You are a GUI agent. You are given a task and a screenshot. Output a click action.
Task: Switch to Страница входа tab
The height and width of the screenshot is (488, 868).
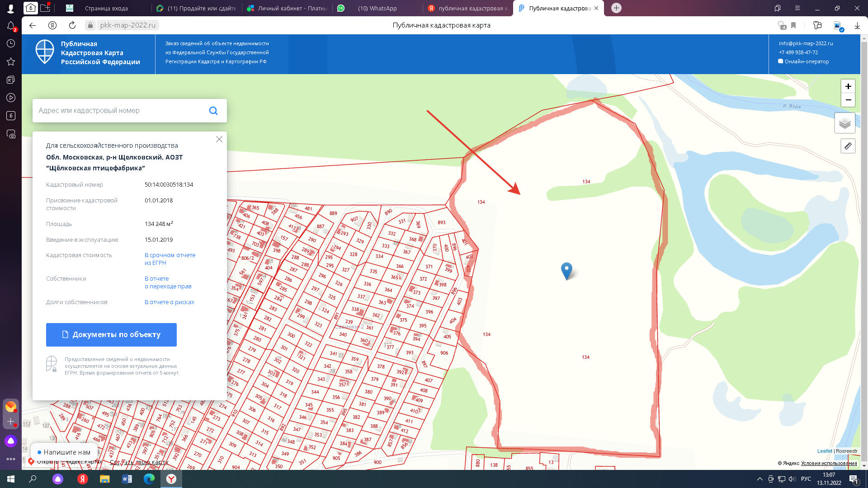106,8
